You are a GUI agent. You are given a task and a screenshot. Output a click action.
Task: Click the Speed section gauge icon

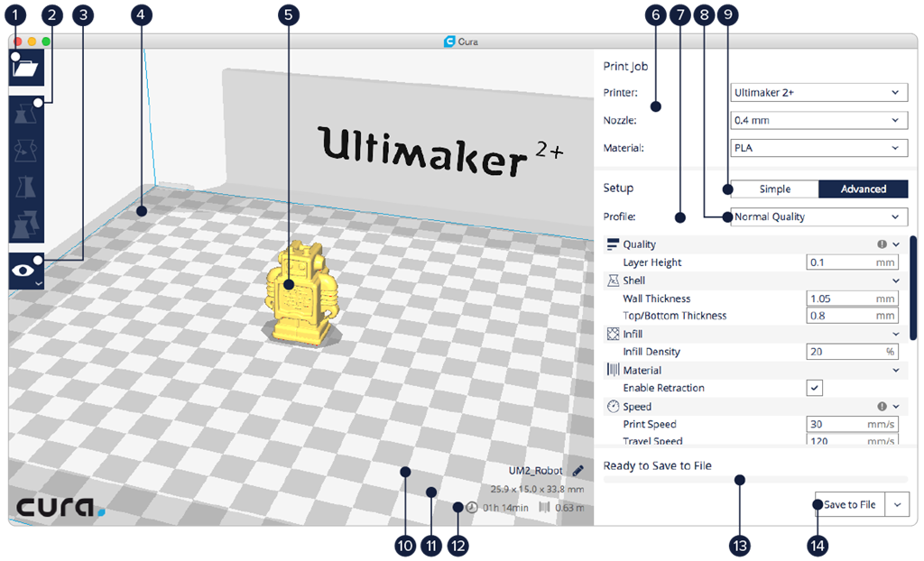[613, 407]
